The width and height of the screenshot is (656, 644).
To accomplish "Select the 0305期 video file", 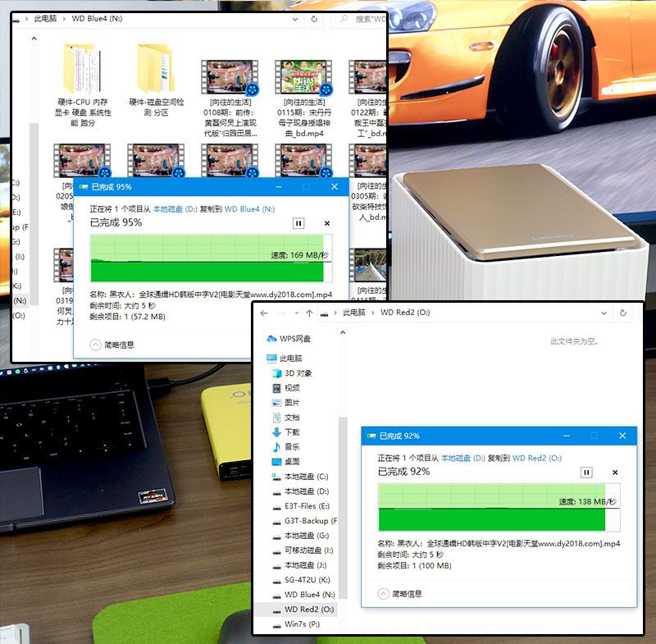I will tap(369, 182).
